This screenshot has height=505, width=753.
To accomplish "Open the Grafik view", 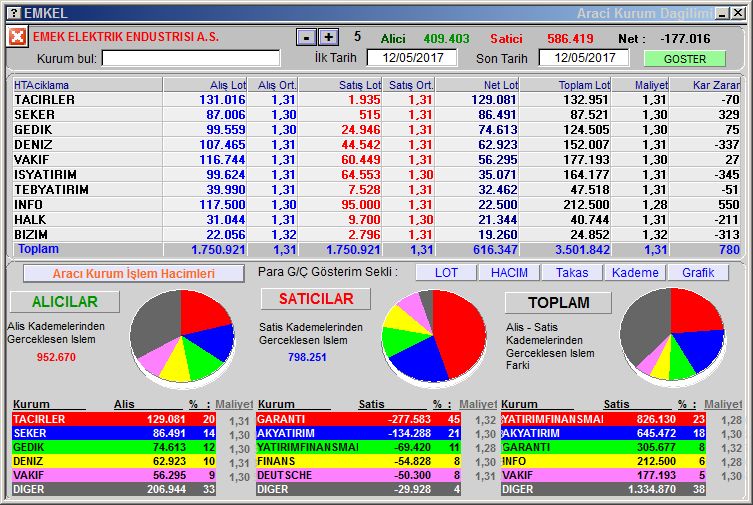I will click(698, 273).
